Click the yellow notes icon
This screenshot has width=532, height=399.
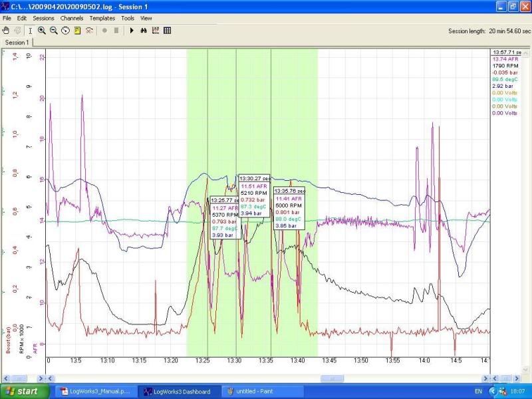click(77, 31)
